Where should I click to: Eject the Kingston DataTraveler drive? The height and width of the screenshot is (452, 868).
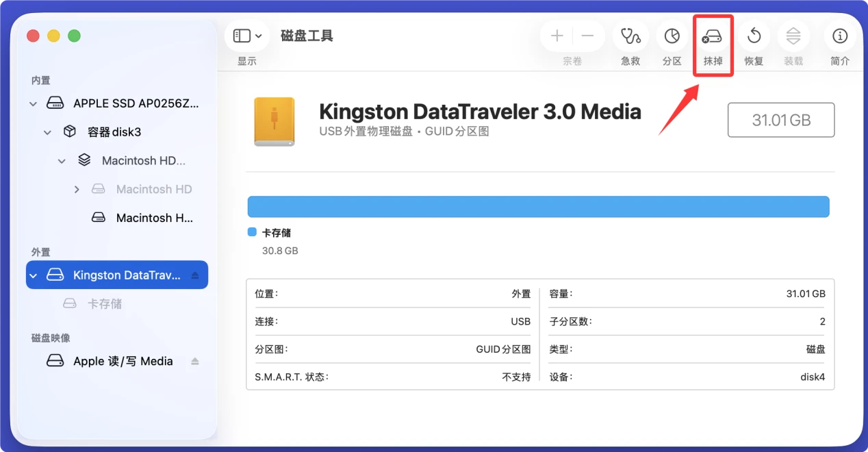point(195,275)
